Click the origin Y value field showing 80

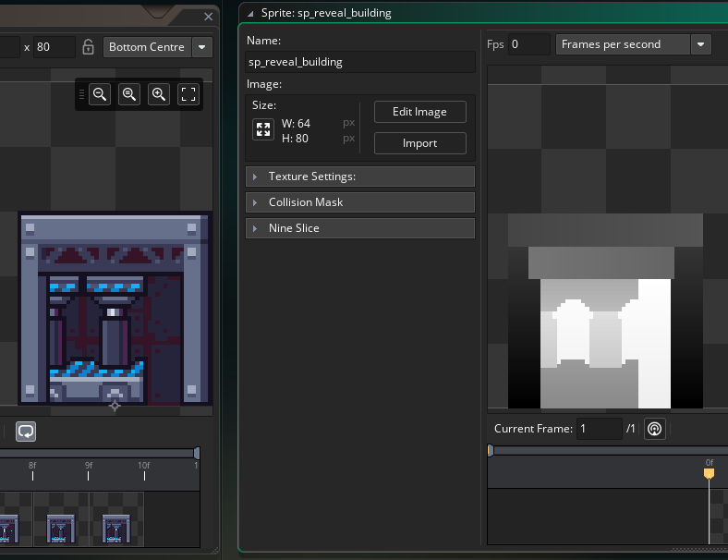click(x=55, y=47)
